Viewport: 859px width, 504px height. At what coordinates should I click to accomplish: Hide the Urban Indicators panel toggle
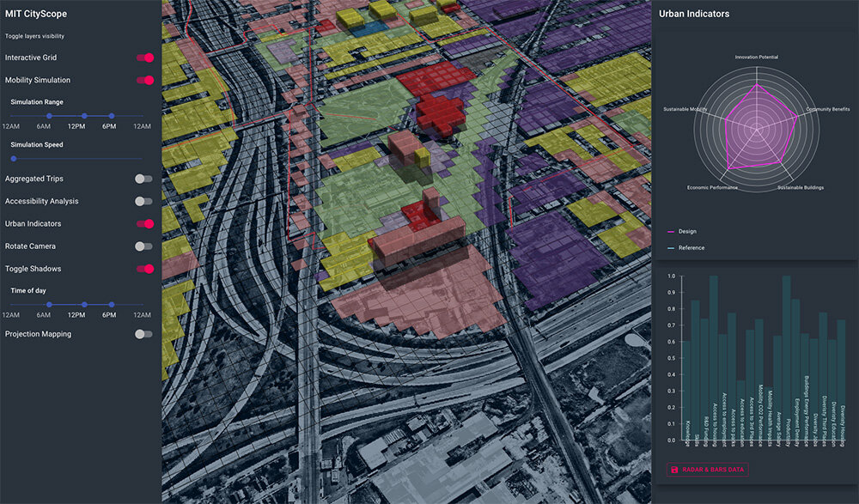[145, 223]
